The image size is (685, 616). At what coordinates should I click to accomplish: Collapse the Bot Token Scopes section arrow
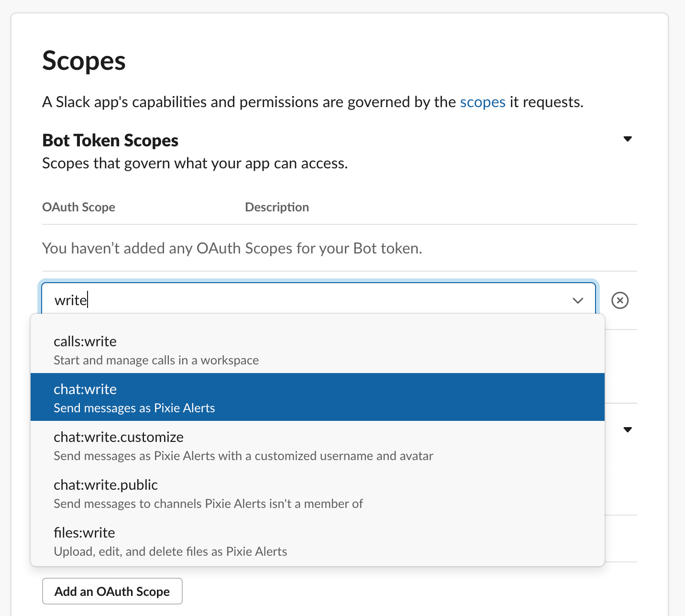pyautogui.click(x=628, y=139)
